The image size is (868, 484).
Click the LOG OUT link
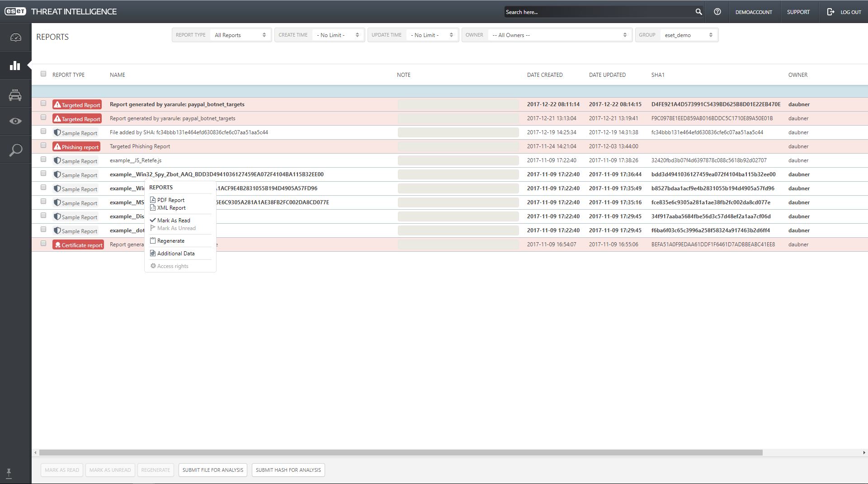[x=844, y=12]
